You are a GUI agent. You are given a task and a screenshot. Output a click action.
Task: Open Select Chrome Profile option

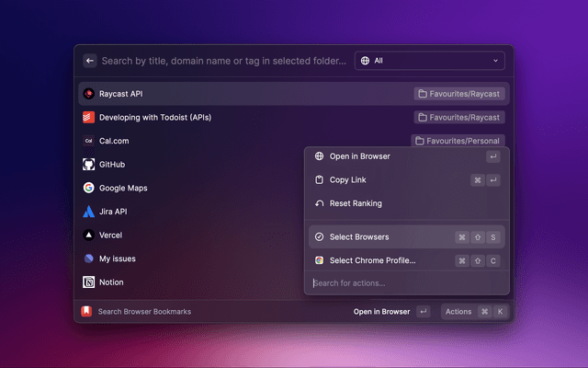pyautogui.click(x=372, y=260)
